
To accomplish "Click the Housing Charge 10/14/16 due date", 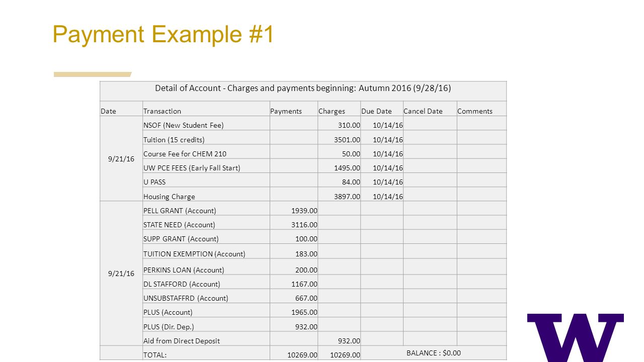I will pos(388,197).
